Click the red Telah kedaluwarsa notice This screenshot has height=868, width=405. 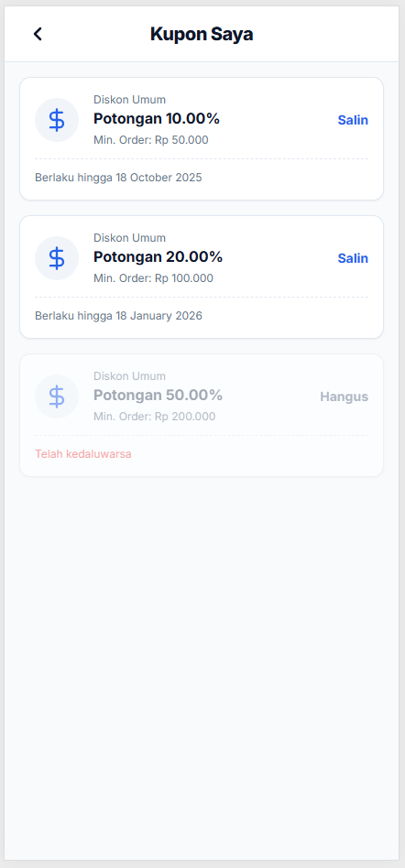(x=83, y=454)
